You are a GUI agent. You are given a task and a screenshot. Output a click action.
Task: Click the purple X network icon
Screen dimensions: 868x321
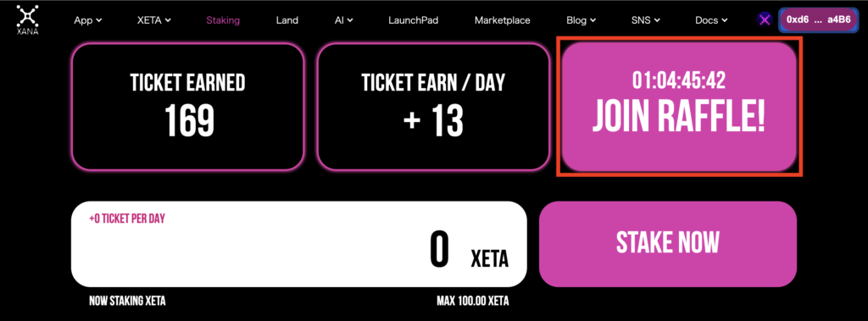pyautogui.click(x=765, y=20)
